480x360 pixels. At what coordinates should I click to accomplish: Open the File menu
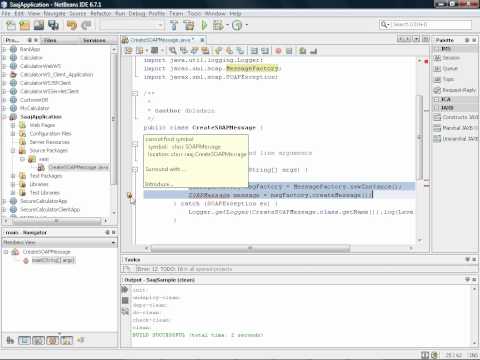pyautogui.click(x=6, y=13)
